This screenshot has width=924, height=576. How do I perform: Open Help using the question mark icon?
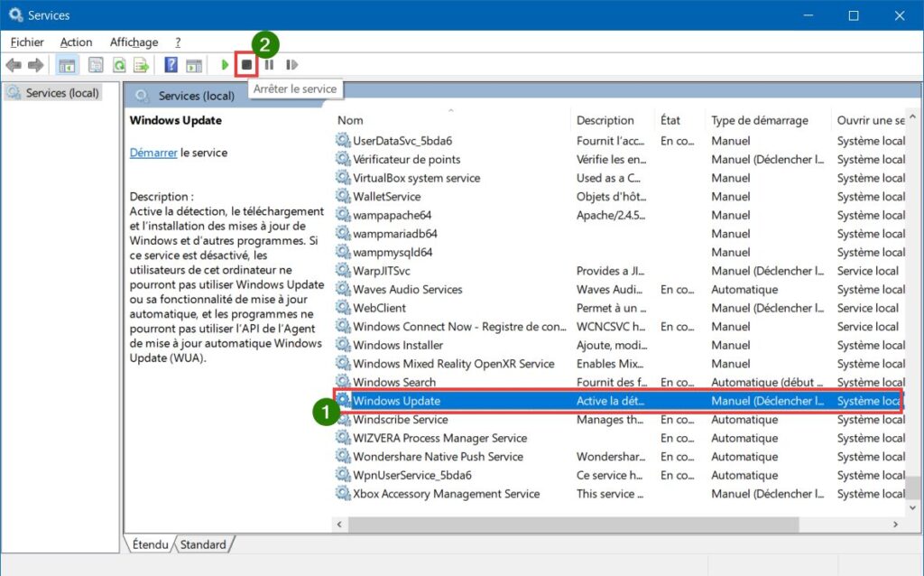click(171, 64)
